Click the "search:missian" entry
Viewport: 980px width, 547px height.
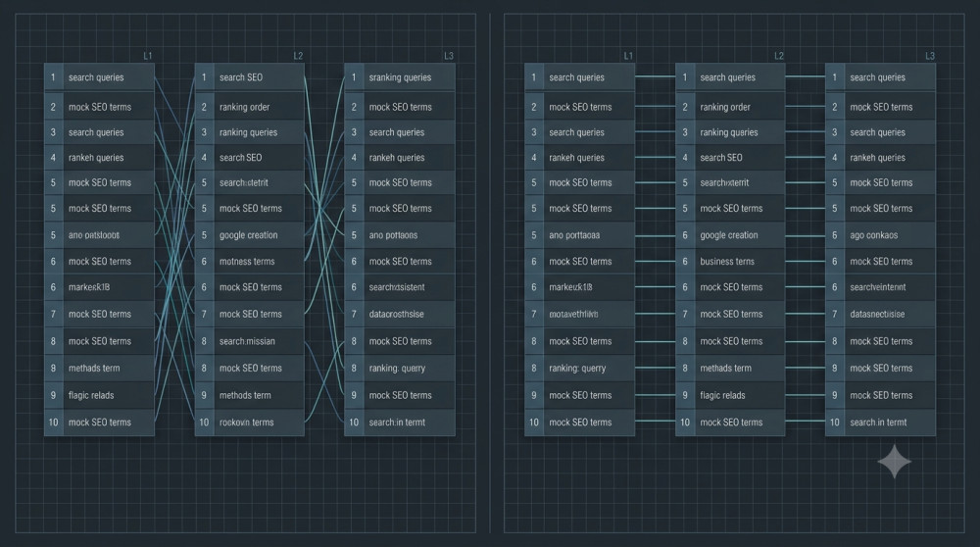(x=249, y=341)
